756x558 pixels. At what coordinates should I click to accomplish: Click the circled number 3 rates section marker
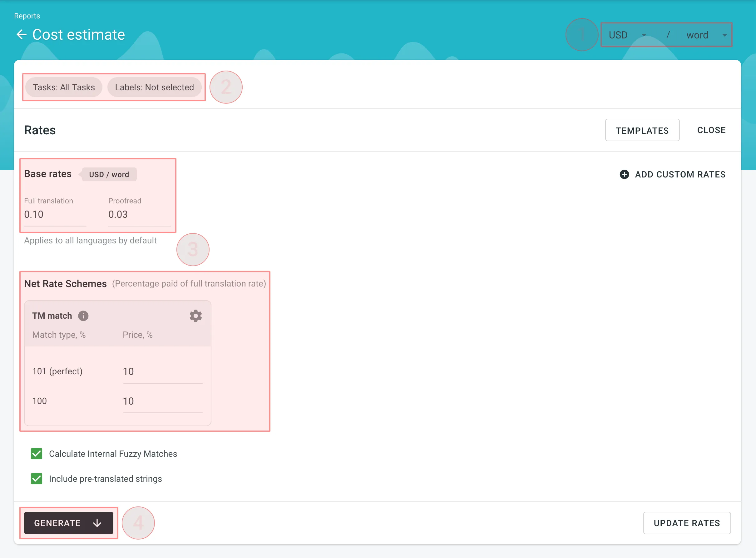coord(193,250)
